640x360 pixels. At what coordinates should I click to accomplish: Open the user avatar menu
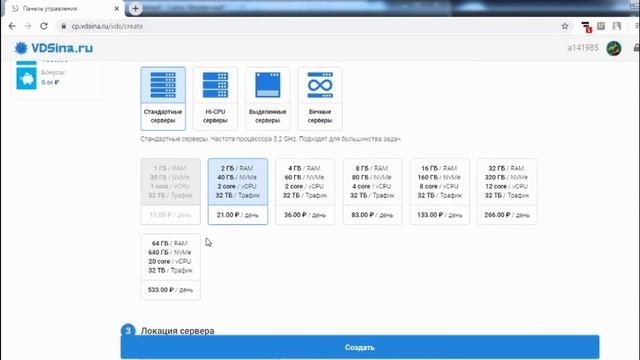pos(614,48)
